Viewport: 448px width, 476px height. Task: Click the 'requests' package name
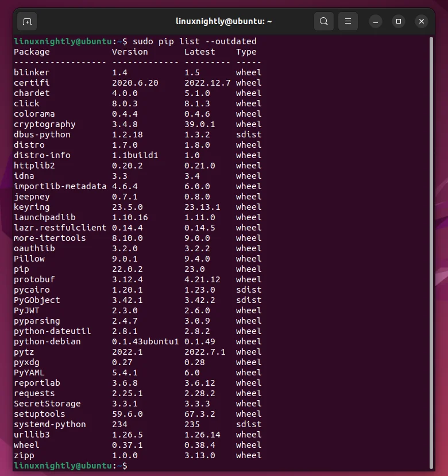point(34,393)
